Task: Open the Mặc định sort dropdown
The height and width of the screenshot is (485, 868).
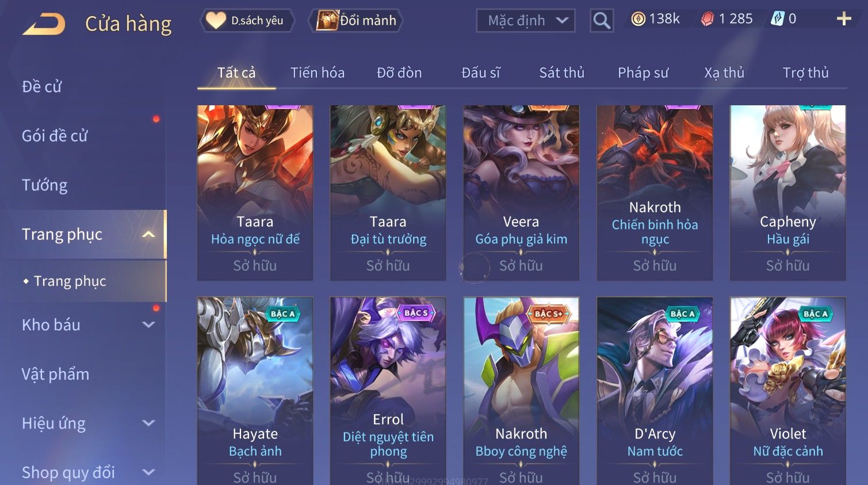Action: [x=526, y=21]
